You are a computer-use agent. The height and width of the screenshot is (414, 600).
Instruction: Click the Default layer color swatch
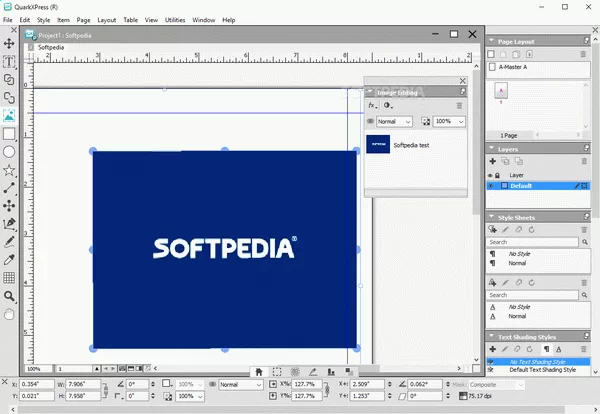pos(504,186)
